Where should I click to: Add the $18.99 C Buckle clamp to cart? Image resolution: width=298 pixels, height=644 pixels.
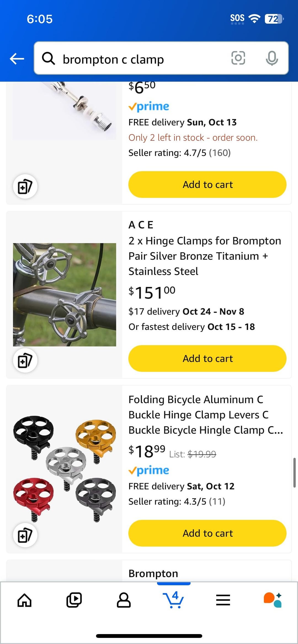pyautogui.click(x=207, y=533)
